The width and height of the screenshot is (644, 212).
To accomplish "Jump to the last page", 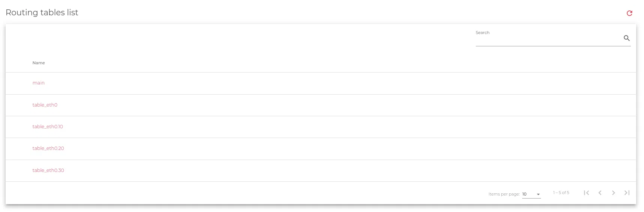I will tap(627, 193).
